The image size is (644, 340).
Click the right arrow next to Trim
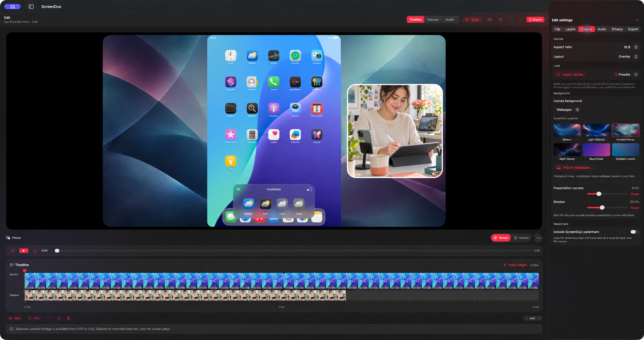pos(59,318)
